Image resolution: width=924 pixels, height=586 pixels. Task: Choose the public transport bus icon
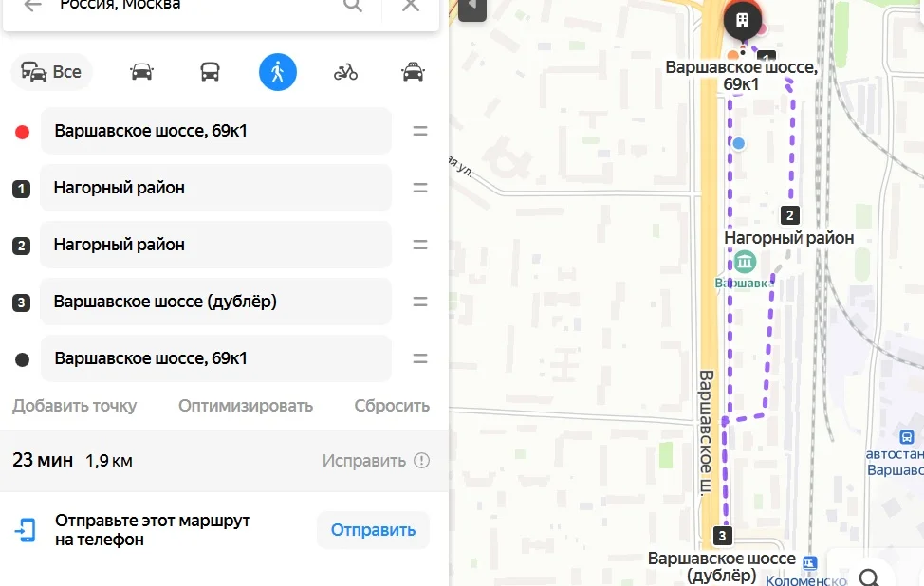(x=210, y=72)
